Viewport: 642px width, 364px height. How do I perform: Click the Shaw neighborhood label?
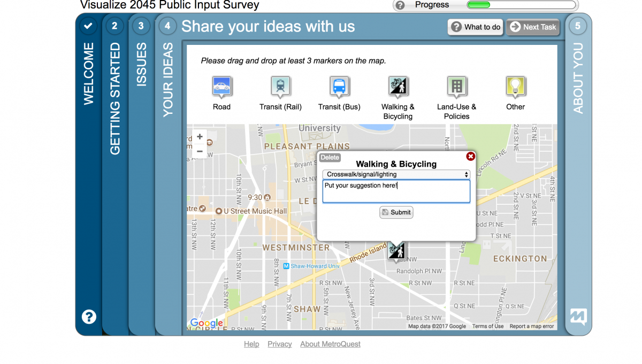(307, 309)
